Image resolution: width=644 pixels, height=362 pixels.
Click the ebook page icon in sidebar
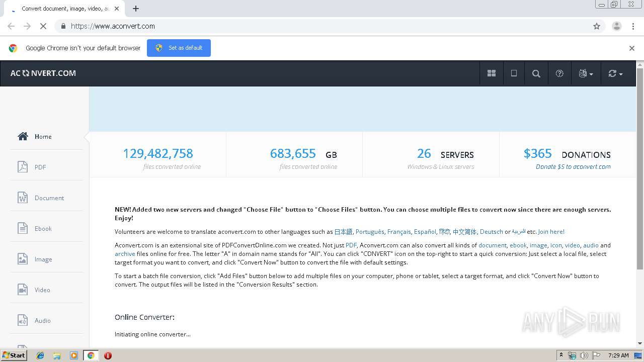tap(23, 228)
